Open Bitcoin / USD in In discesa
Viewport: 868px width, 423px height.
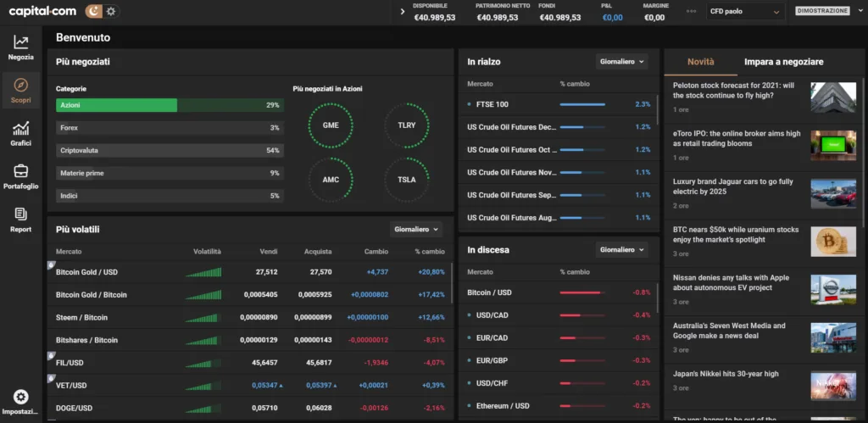[x=558, y=292]
